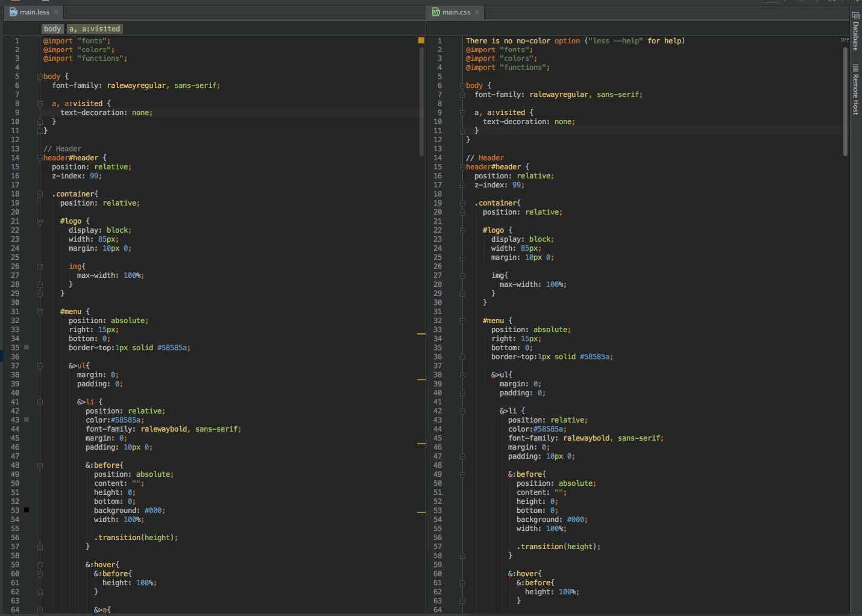The height and width of the screenshot is (616, 862).
Task: Collapse the body block in main.css
Action: (x=462, y=86)
